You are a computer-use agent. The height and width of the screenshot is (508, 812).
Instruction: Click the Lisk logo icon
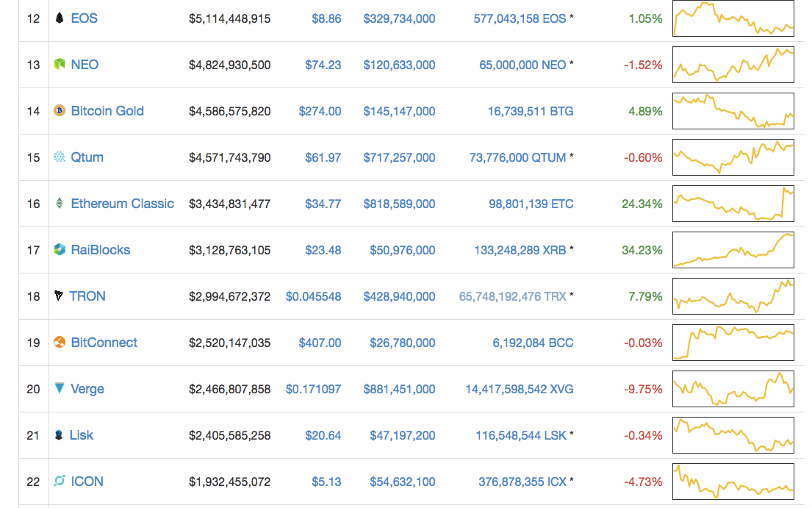click(59, 434)
